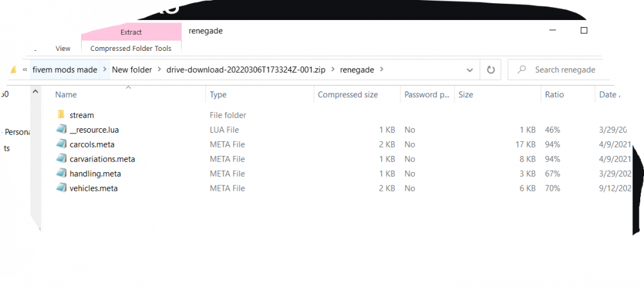The image size is (644, 288).
Task: Open the View ribbon tab
Action: tap(63, 48)
